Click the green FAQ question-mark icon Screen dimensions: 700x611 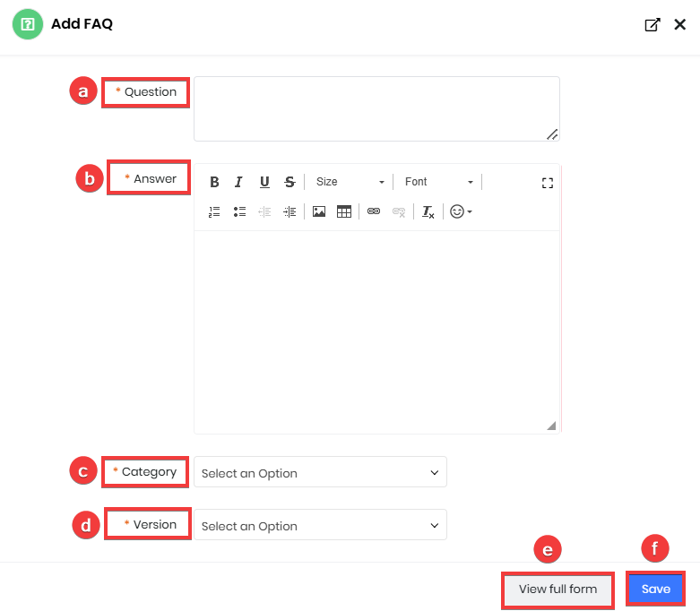(28, 24)
